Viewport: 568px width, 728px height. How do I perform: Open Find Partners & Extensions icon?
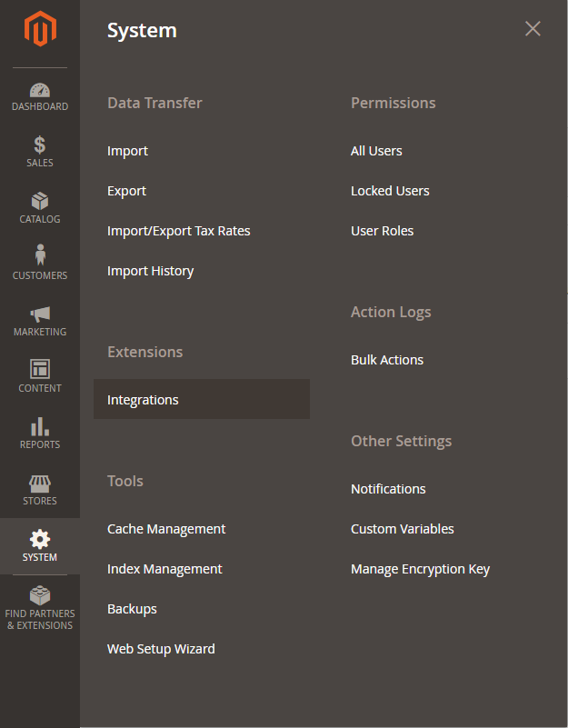40,596
